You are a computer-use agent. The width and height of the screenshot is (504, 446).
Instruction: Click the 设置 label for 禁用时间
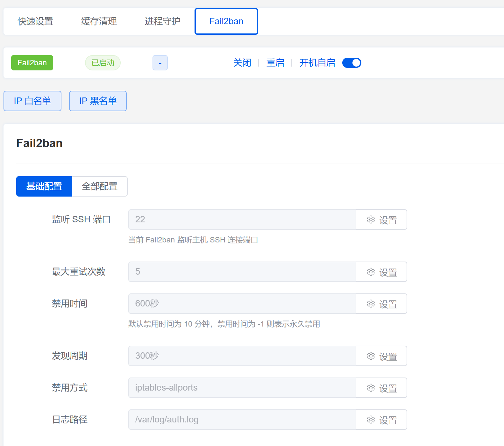[x=388, y=304]
